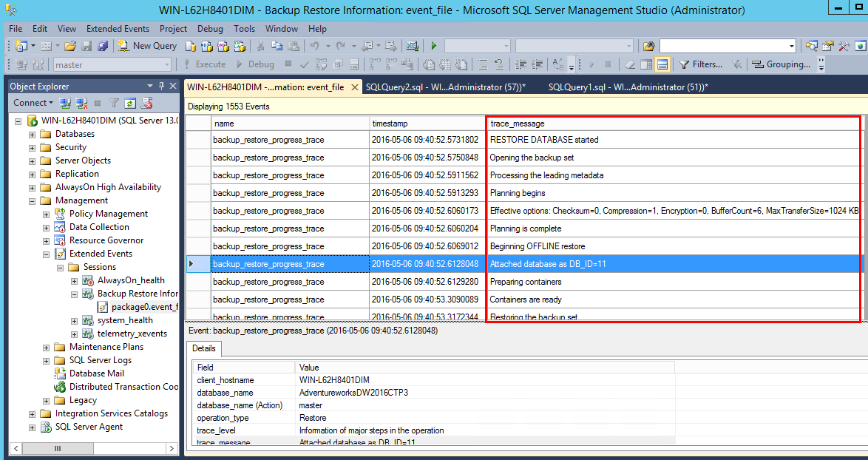Click the Execute button
This screenshot has height=460, width=868.
[x=204, y=65]
